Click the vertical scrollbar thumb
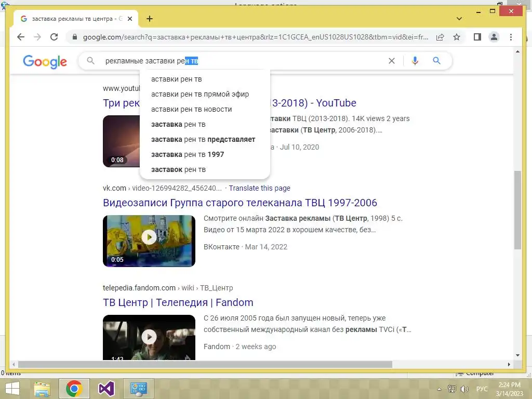Viewport: 532px width, 399px height. (x=517, y=210)
